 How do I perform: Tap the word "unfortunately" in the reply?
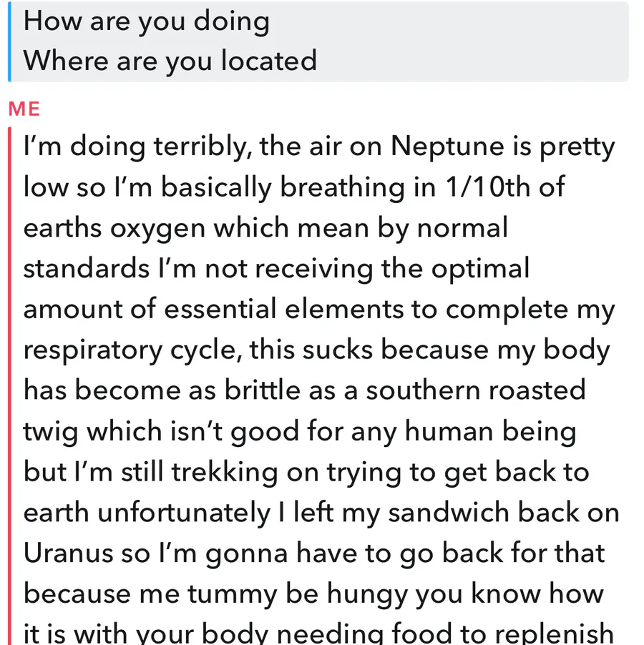[x=184, y=513]
